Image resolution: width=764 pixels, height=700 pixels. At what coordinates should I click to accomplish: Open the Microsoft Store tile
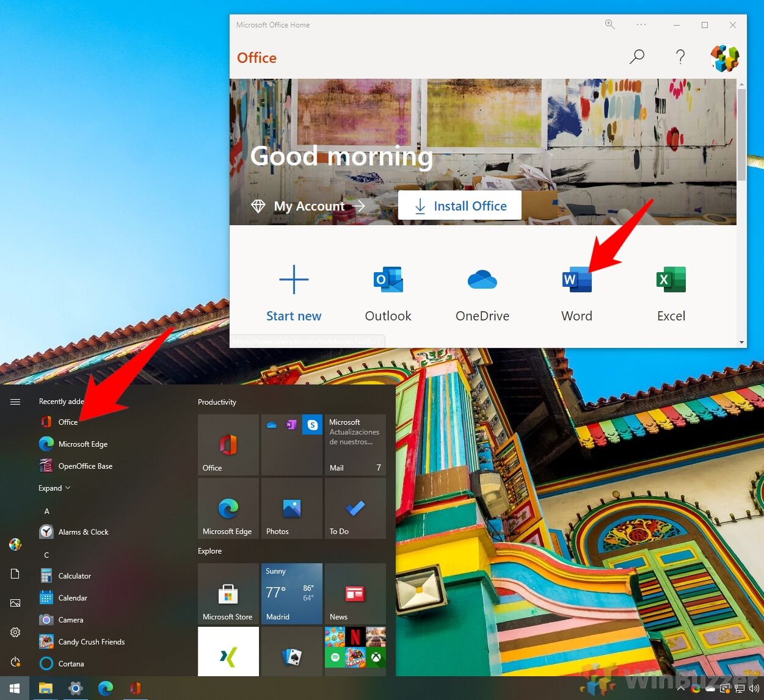pyautogui.click(x=228, y=594)
